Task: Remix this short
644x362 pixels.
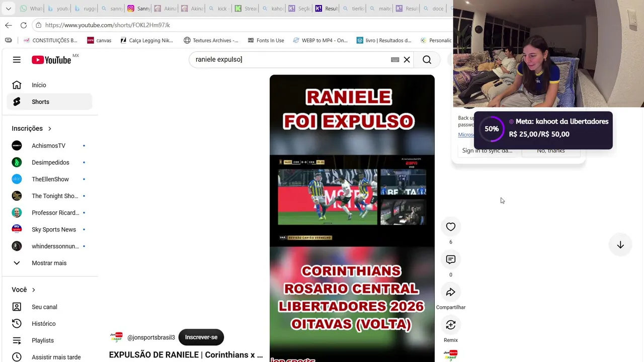Action: point(451,325)
